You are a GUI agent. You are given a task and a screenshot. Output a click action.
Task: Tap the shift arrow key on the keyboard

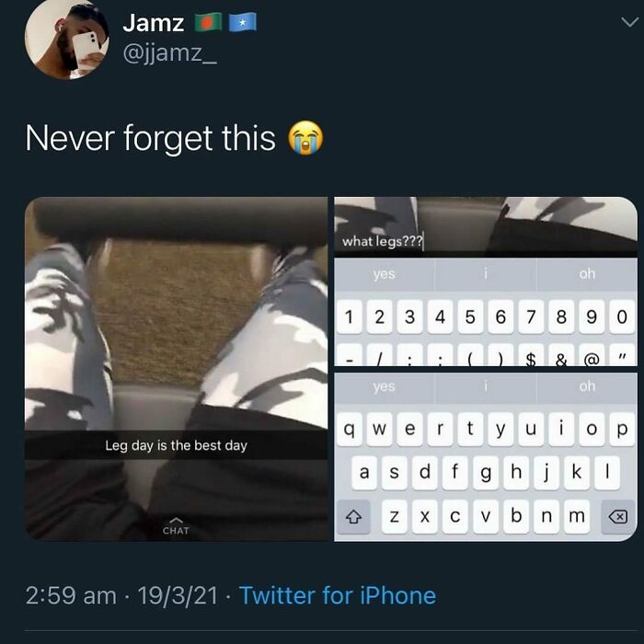[353, 517]
